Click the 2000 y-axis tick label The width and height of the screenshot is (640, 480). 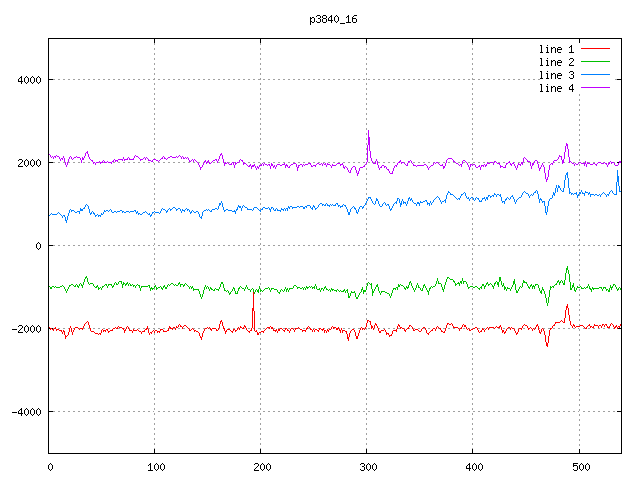27,163
